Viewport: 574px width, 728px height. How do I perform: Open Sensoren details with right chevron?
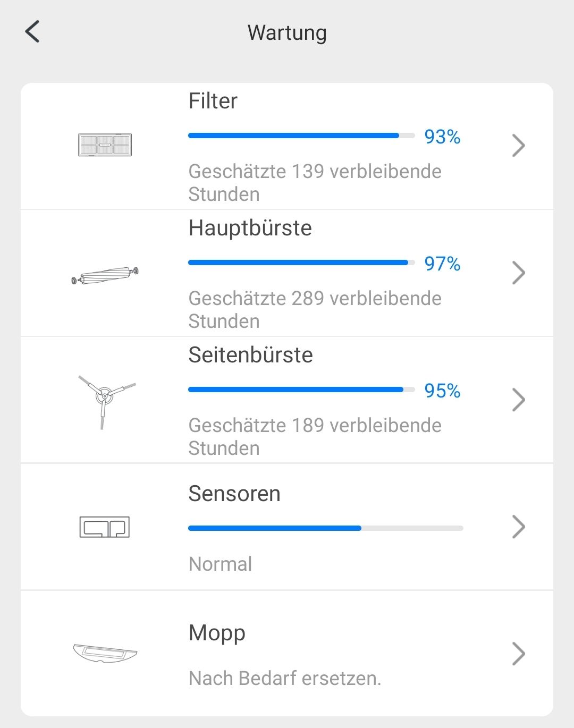point(519,527)
